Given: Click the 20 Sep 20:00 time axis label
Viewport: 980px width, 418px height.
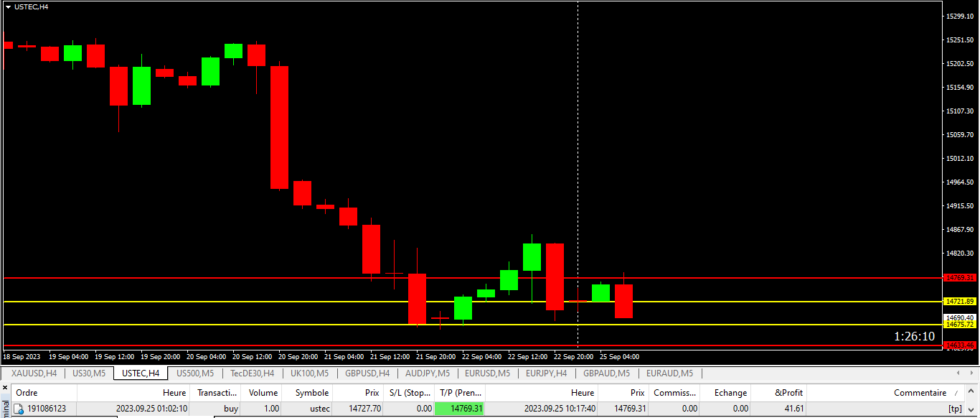Looking at the screenshot, I should pos(296,356).
